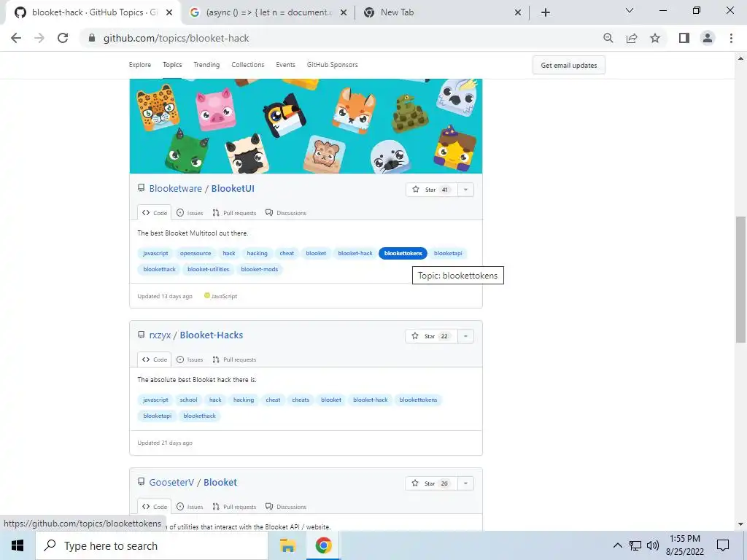747x560 pixels.
Task: Reload the GitHub topics page
Action: 63,38
